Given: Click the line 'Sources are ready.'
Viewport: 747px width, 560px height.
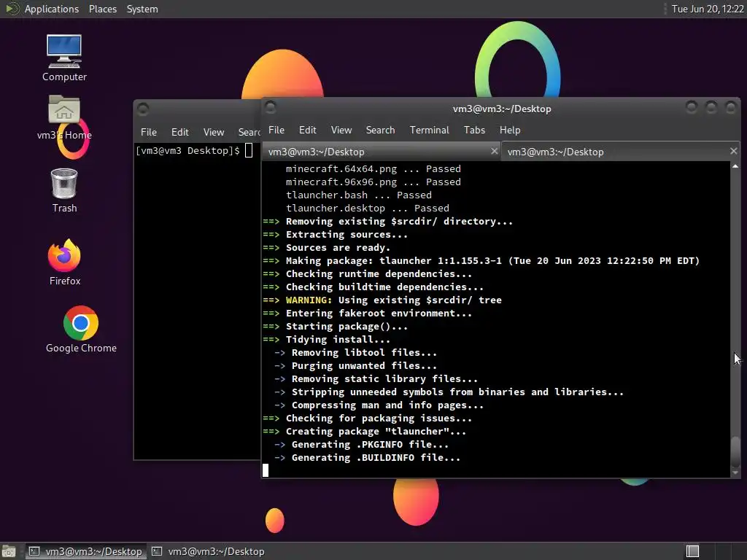Looking at the screenshot, I should pos(338,248).
